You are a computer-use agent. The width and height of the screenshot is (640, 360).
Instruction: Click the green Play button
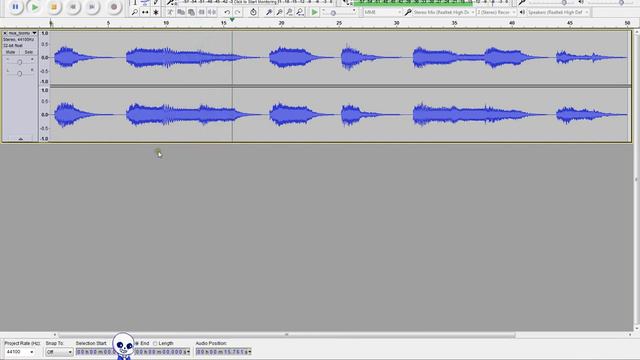tap(35, 7)
